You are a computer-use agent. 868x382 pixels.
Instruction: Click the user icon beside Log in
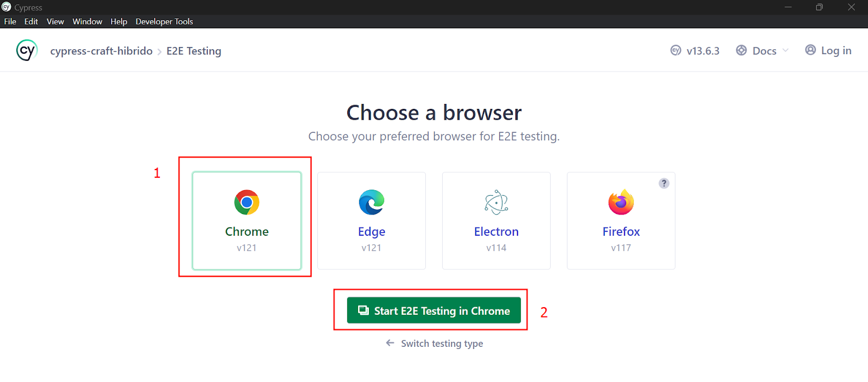(x=810, y=50)
